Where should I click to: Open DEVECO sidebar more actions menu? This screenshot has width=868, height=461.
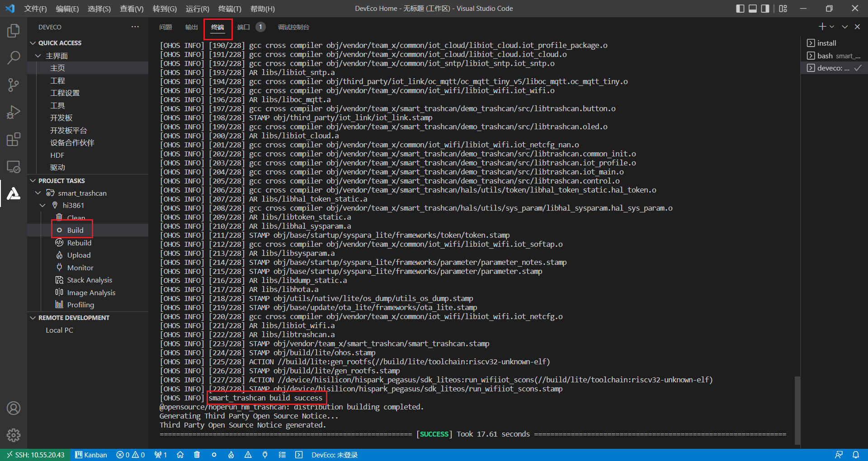pyautogui.click(x=135, y=27)
